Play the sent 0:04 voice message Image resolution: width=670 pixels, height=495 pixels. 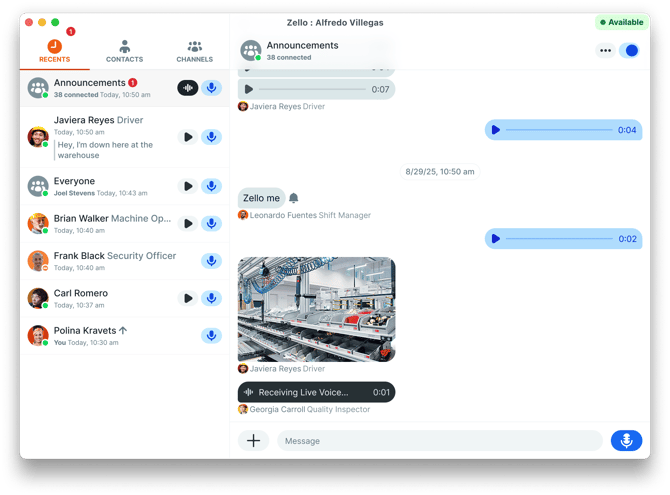pyautogui.click(x=496, y=130)
